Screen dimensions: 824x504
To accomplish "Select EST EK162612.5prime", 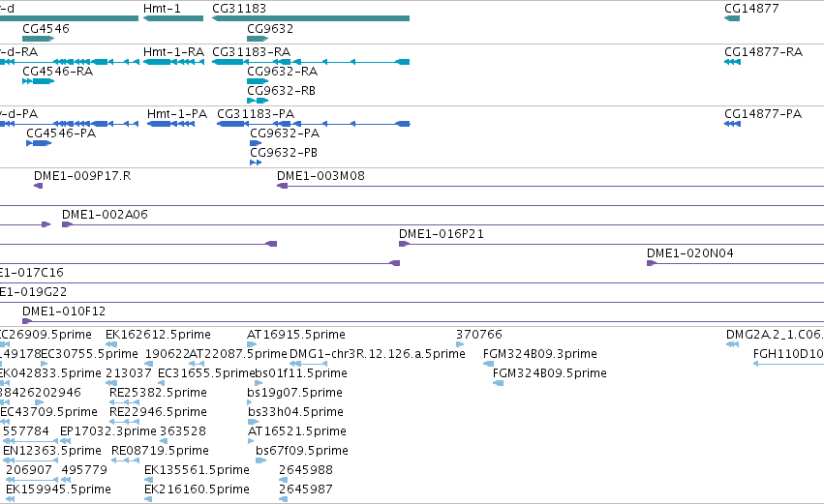I will tap(158, 335).
